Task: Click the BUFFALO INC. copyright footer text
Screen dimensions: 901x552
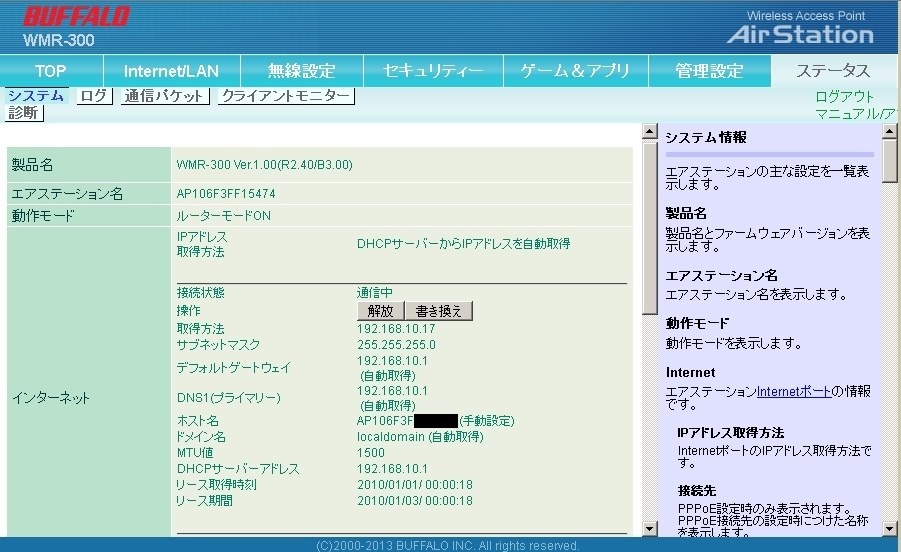Action: (x=448, y=545)
